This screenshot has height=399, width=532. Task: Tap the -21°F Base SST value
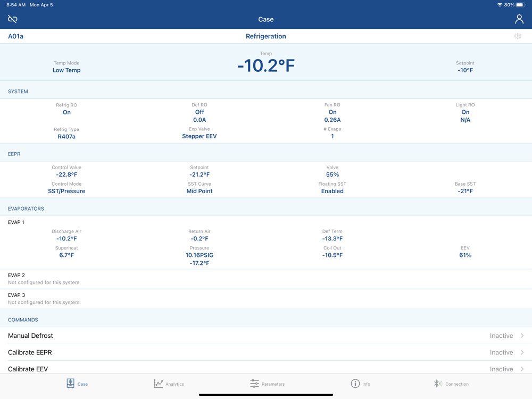(x=465, y=191)
